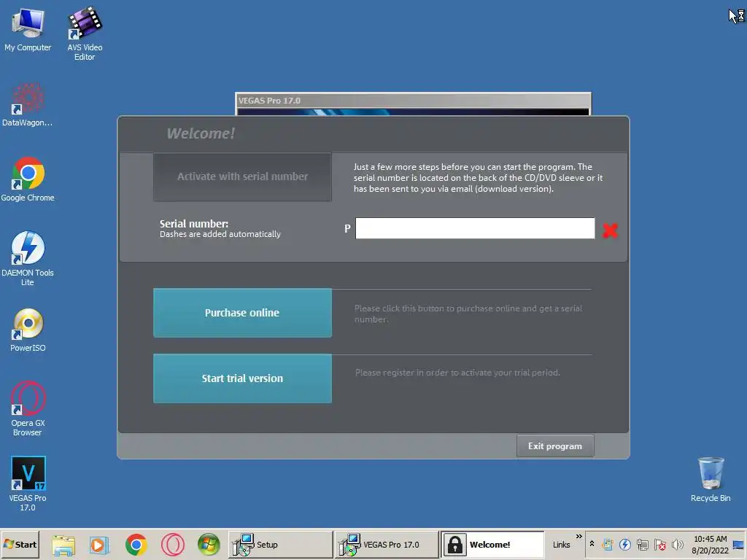The width and height of the screenshot is (747, 560).
Task: Select the DAEMON Tools Lite desktop shortcut
Action: pos(28,259)
